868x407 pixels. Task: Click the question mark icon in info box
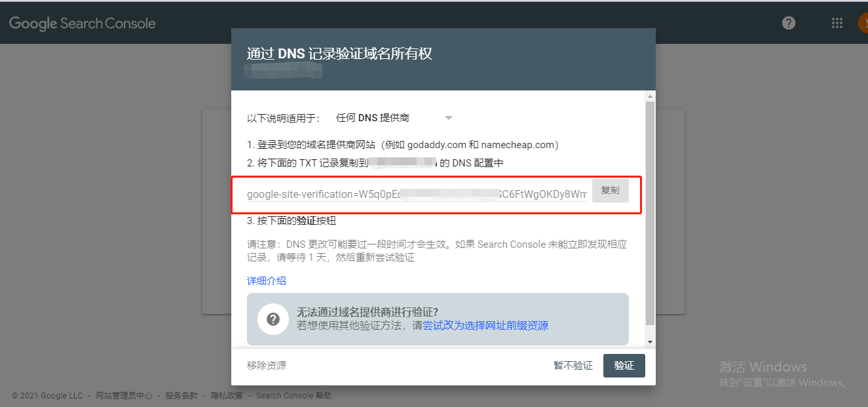tap(273, 319)
